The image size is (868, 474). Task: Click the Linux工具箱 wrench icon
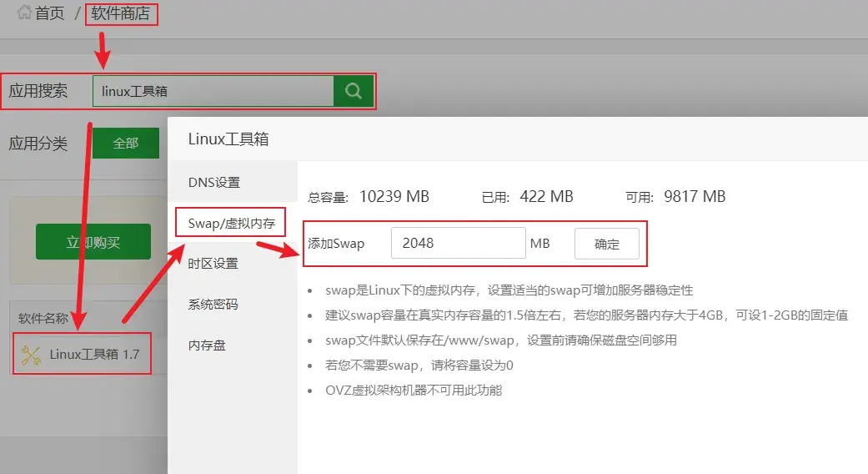tap(31, 355)
